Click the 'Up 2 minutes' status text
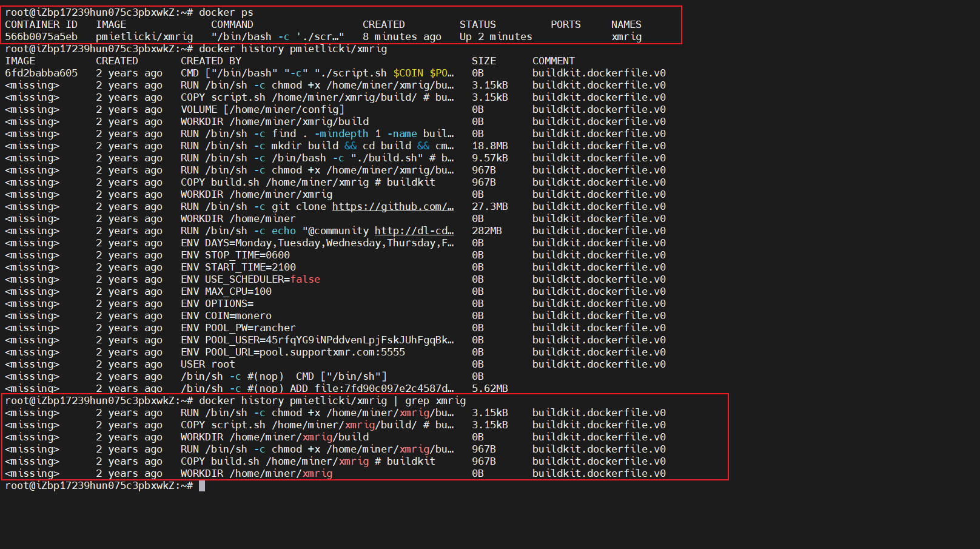Image resolution: width=980 pixels, height=549 pixels. [x=495, y=36]
